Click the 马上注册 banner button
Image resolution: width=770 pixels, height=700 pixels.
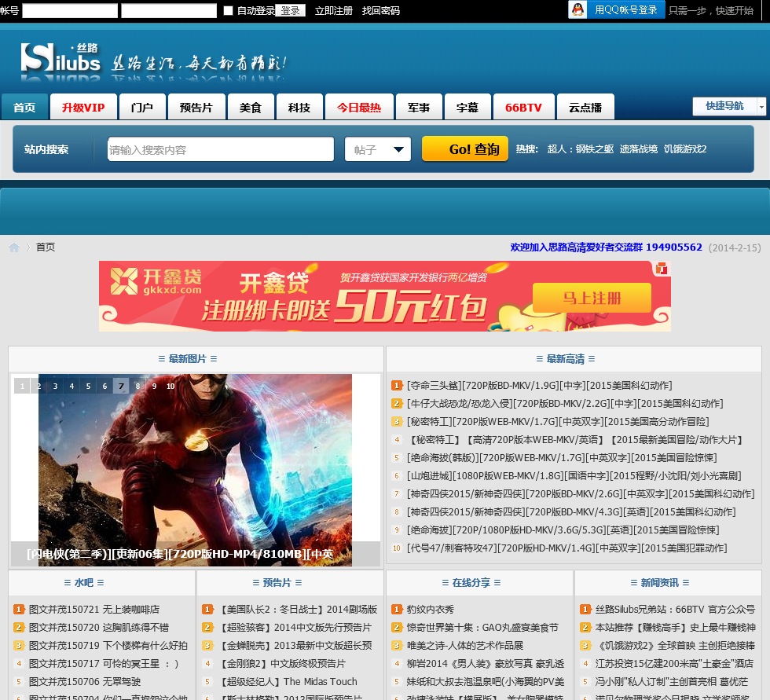pyautogui.click(x=592, y=298)
